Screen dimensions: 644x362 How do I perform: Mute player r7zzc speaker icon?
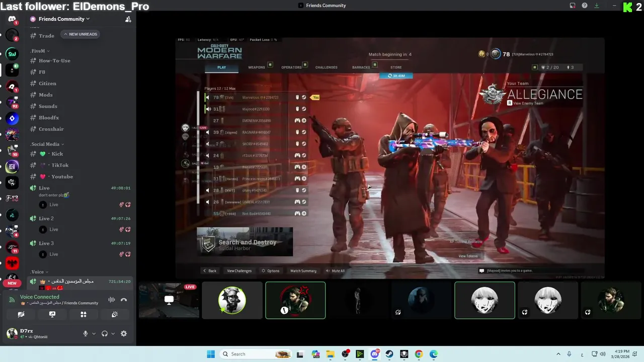(x=208, y=155)
